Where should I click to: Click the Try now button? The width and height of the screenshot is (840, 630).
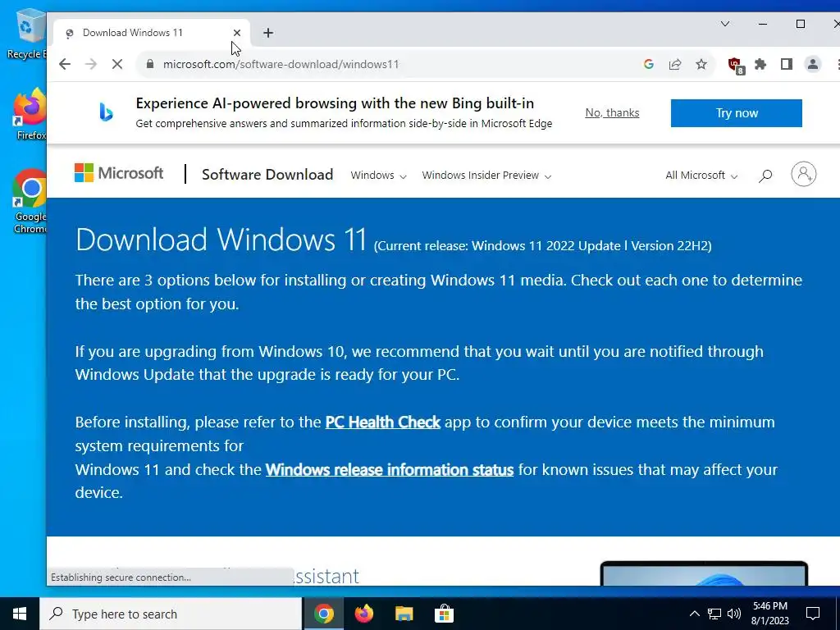coord(736,113)
